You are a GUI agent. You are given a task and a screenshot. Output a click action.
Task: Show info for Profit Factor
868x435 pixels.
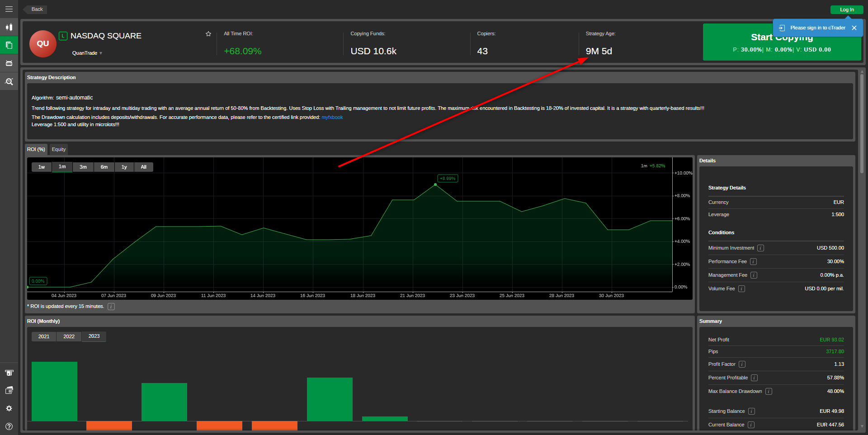[742, 364]
